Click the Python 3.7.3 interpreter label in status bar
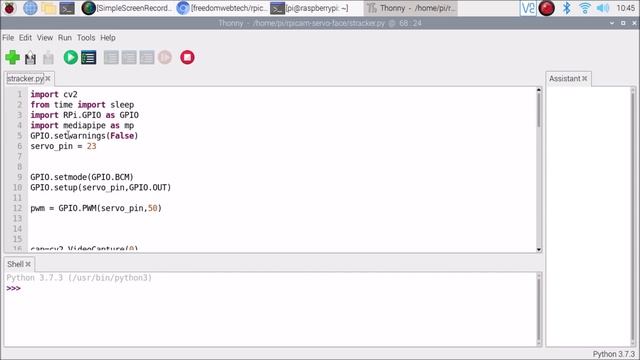Viewport: 640px width, 360px height. [613, 354]
